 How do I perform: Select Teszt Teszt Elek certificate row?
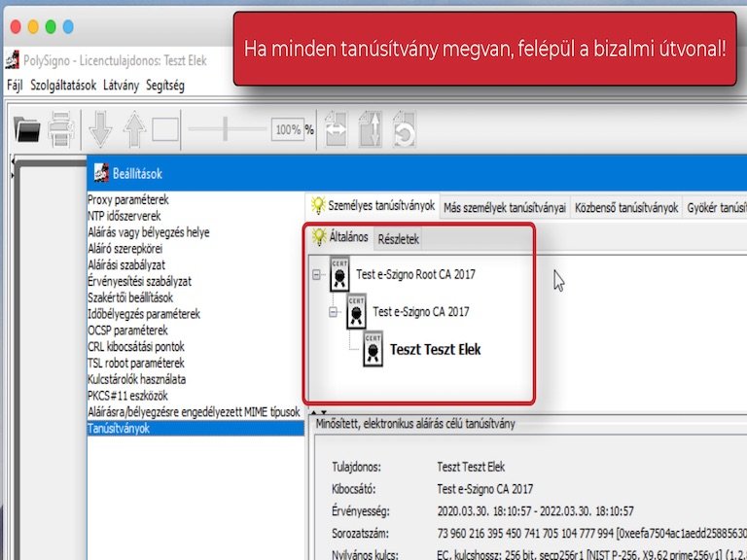435,350
